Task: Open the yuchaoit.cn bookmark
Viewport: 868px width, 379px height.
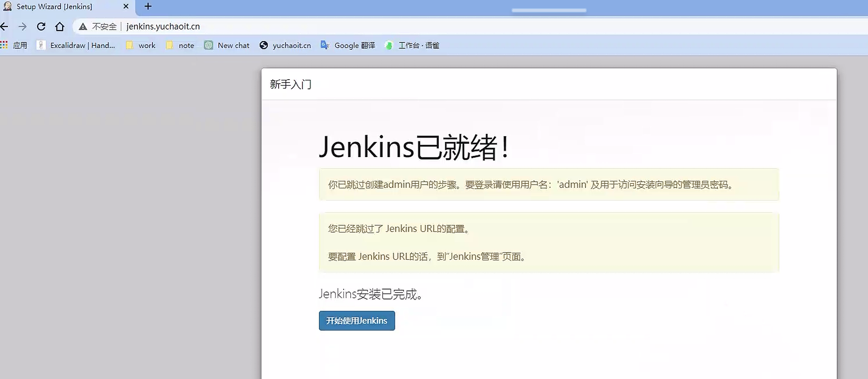Action: 285,45
